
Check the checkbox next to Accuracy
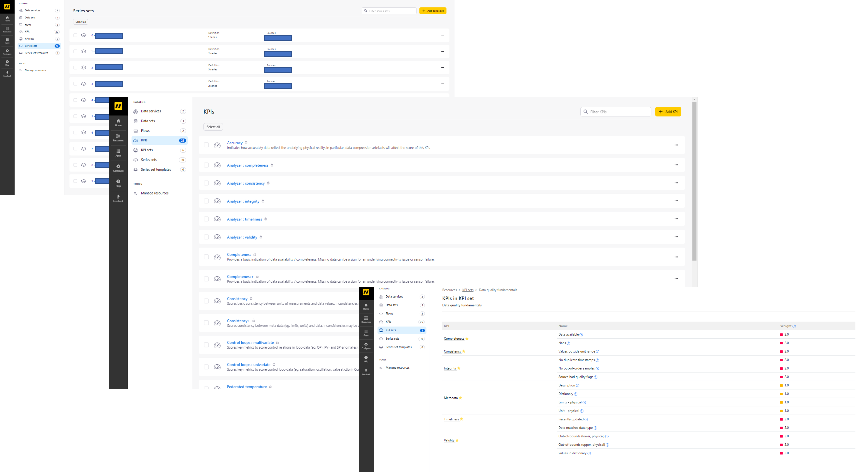tap(206, 145)
